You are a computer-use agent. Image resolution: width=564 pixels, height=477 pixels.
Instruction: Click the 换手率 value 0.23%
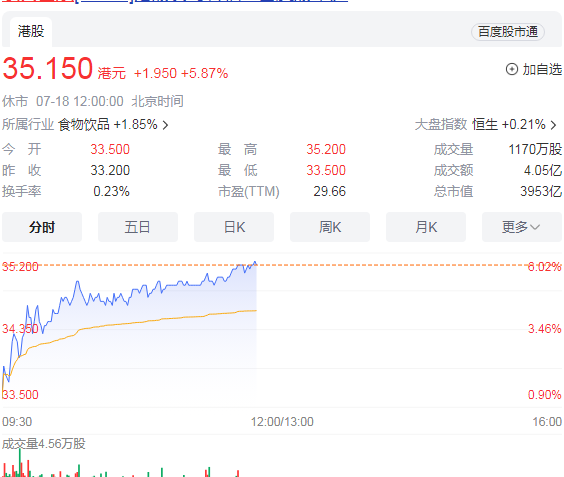tap(111, 191)
